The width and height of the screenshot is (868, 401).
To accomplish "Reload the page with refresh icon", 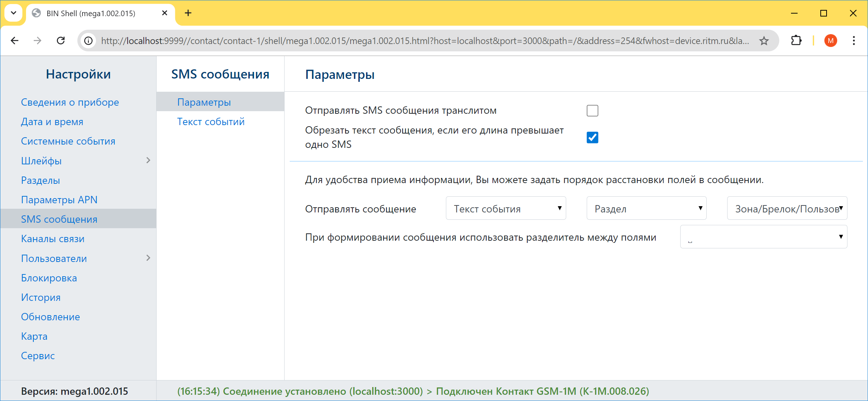I will [x=61, y=40].
